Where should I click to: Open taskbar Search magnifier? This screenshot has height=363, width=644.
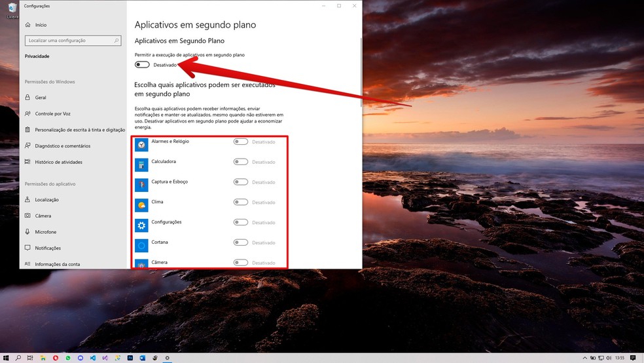(x=18, y=358)
